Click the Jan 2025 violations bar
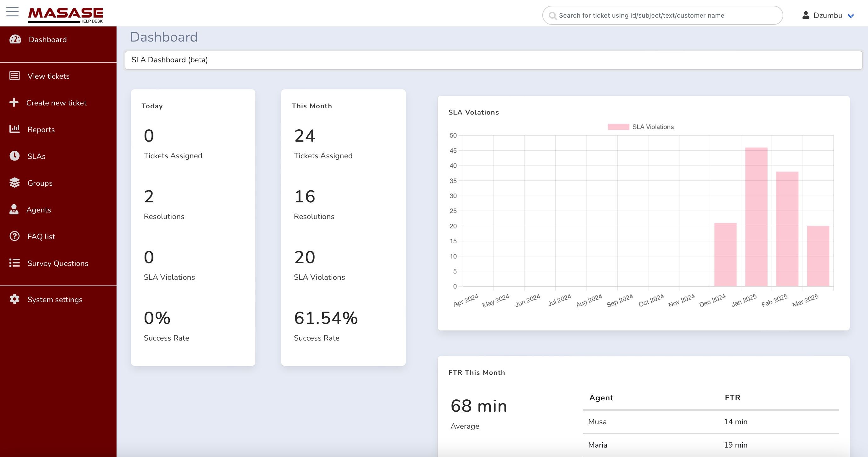Image resolution: width=868 pixels, height=457 pixels. pos(756,217)
